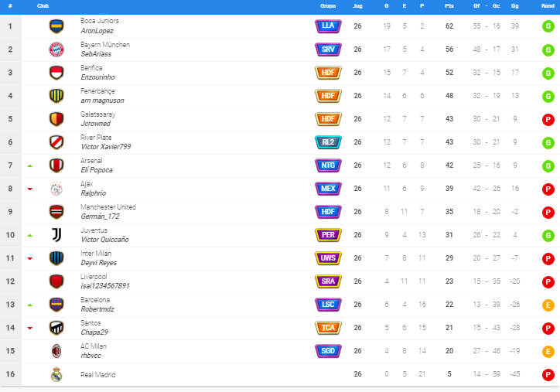Select the Liverpool row rank 12

tap(280, 281)
